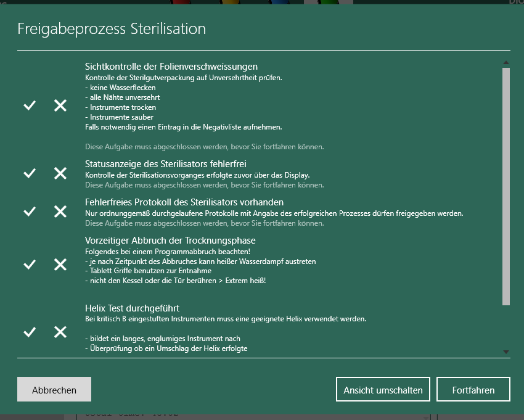Image resolution: width=524 pixels, height=420 pixels.
Task: Click Fortfahren to continue
Action: [473, 389]
